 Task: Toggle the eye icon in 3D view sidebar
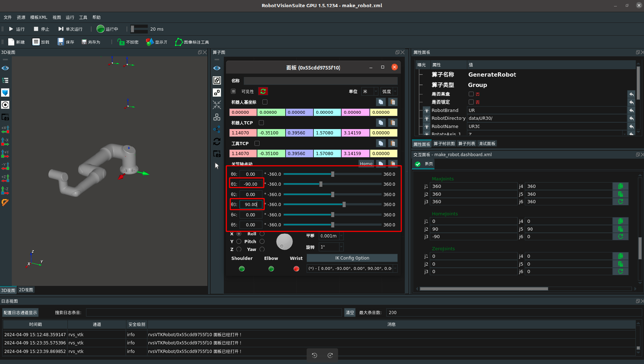click(5, 68)
